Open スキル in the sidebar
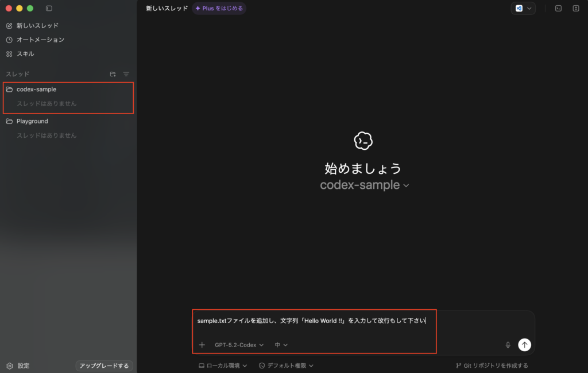Screen dimensions: 588x373 point(25,54)
